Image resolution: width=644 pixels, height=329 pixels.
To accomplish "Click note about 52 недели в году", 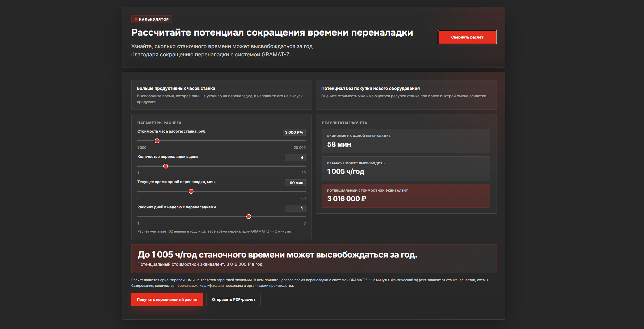I will tap(214, 231).
